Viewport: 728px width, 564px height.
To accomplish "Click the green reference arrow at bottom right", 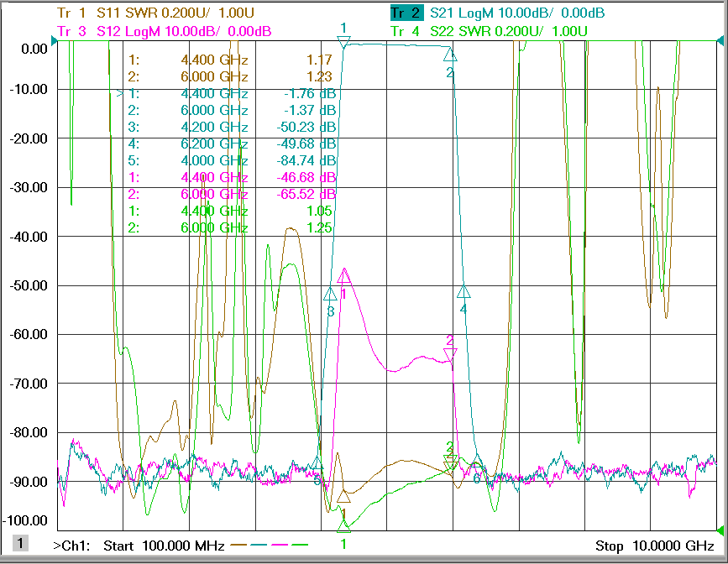I will (x=720, y=530).
